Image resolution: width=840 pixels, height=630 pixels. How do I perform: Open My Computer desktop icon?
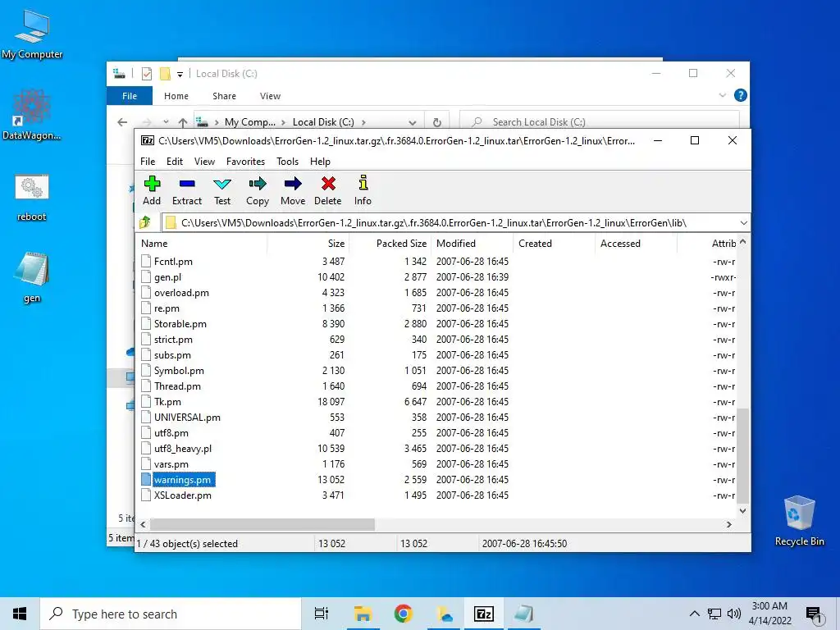pyautogui.click(x=32, y=34)
